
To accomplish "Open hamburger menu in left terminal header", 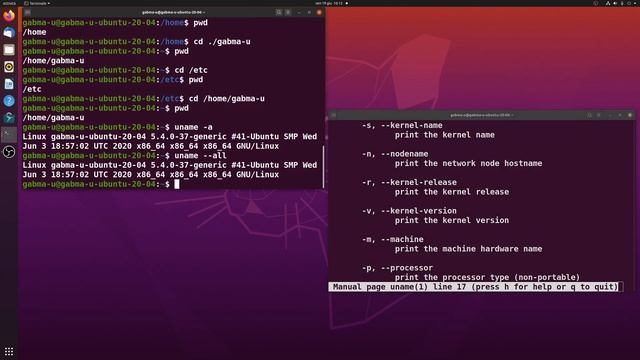I will 288,12.
